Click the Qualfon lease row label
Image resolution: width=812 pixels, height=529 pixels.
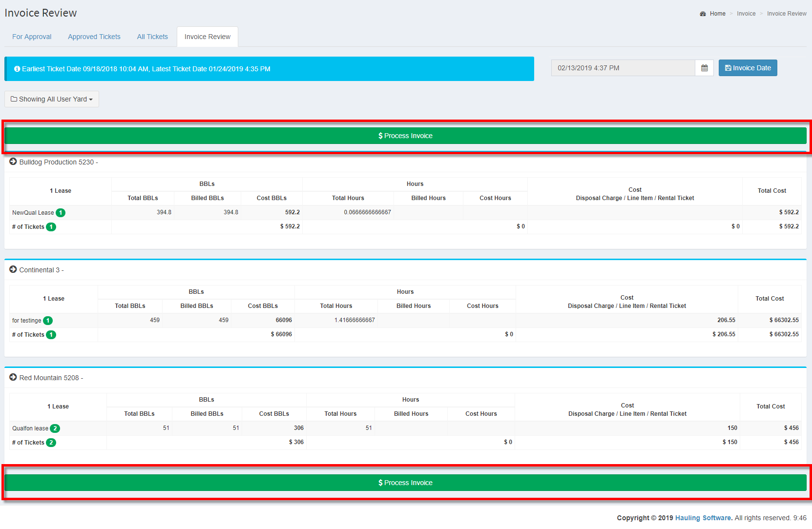point(30,428)
